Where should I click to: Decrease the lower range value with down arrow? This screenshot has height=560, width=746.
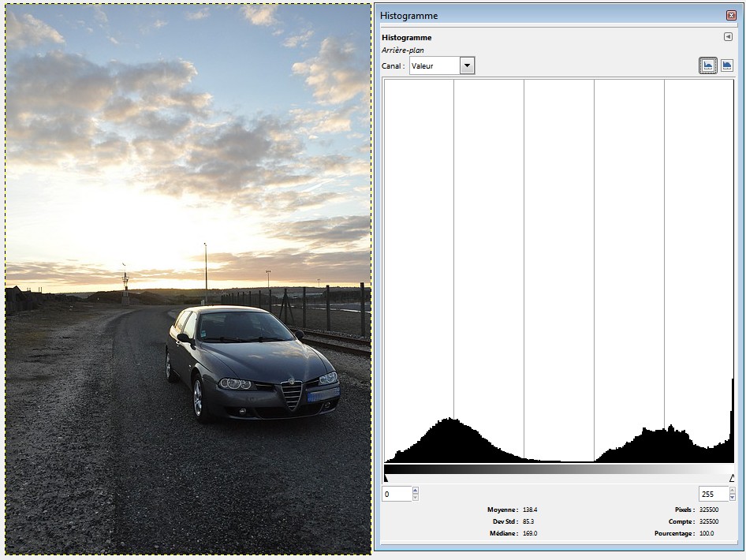(x=416, y=498)
